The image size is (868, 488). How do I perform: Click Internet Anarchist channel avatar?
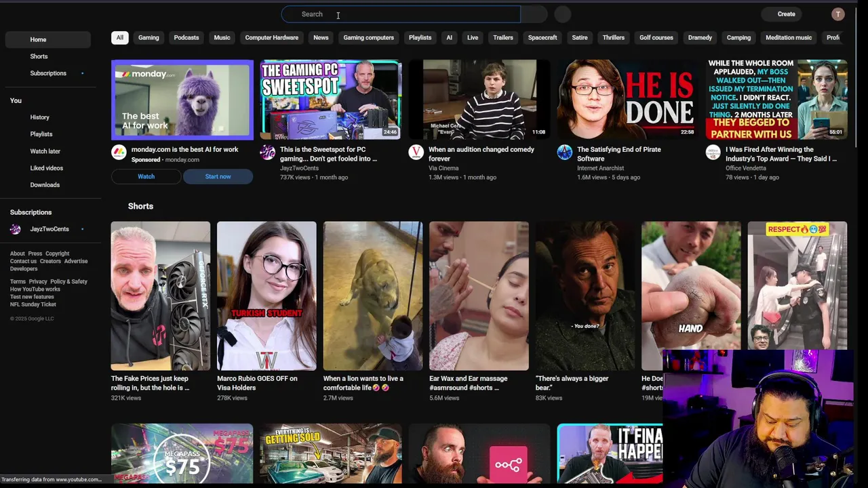click(564, 152)
